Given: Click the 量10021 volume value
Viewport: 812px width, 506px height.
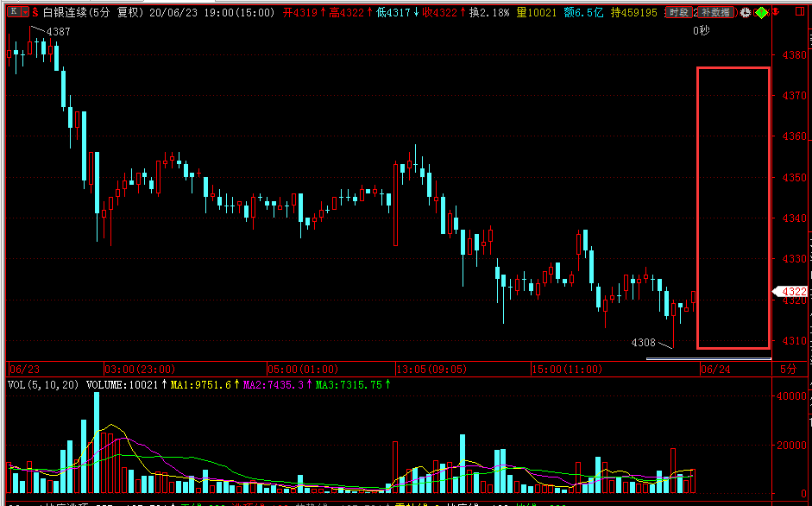Looking at the screenshot, I should point(536,12).
